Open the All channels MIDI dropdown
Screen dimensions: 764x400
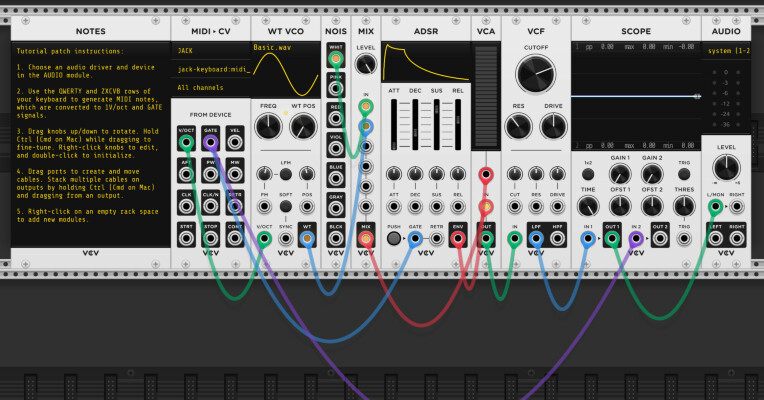(210, 88)
